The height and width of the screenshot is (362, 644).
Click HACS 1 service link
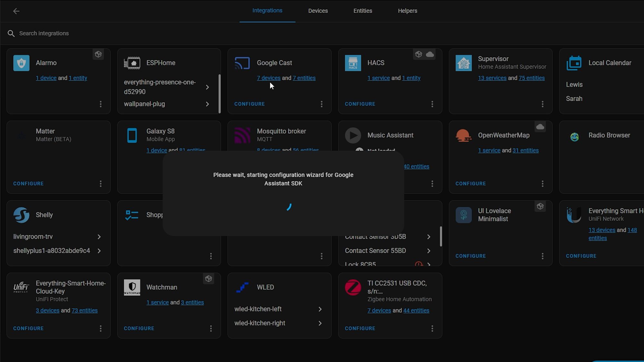pyautogui.click(x=379, y=78)
